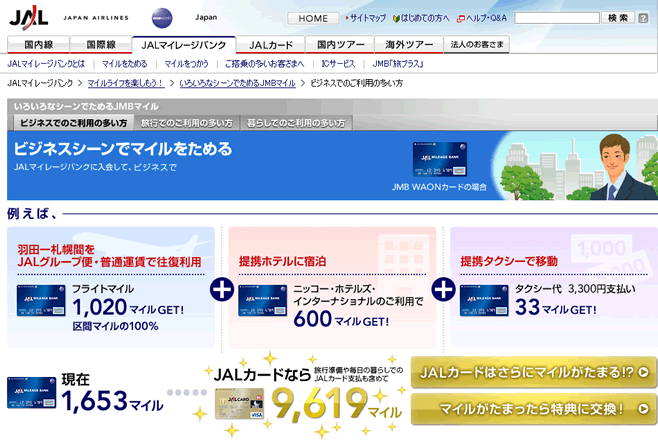658x442 pixels.
Task: Open JMB「旅プラス」 submenu link
Action: click(398, 64)
